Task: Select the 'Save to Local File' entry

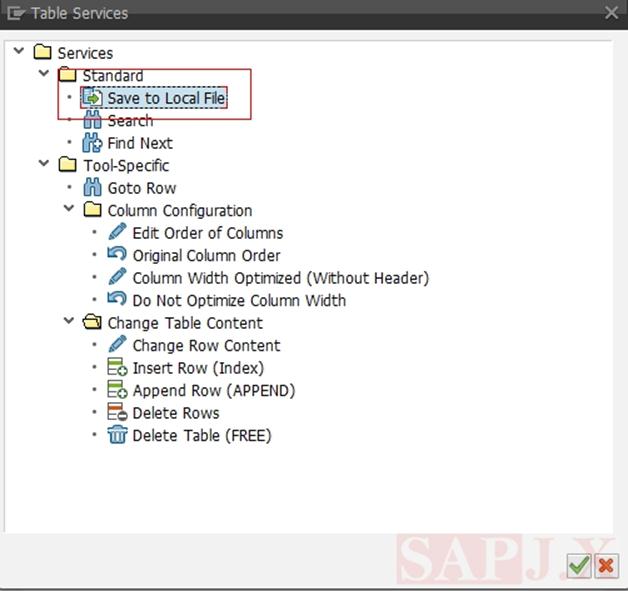Action: point(166,98)
